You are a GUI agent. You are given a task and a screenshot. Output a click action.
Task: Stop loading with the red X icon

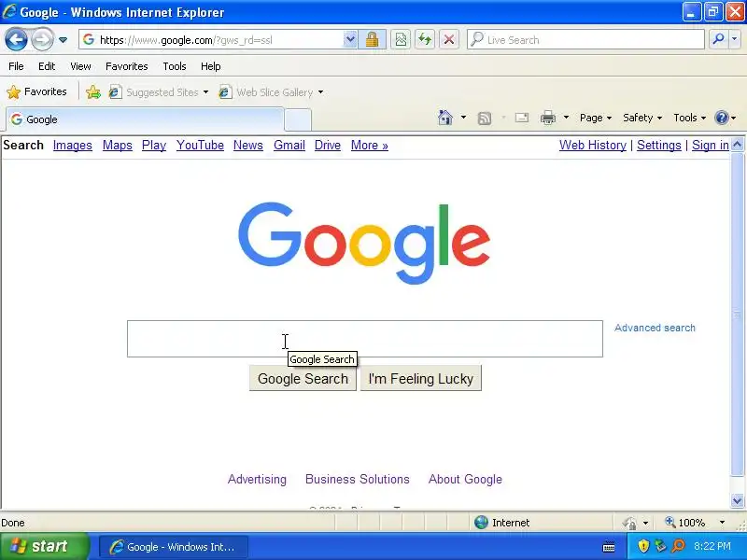(x=449, y=39)
